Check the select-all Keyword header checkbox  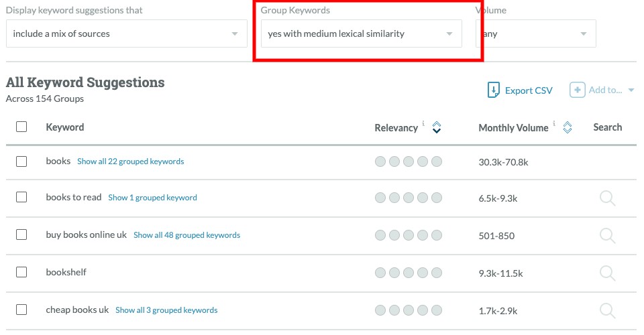[21, 127]
